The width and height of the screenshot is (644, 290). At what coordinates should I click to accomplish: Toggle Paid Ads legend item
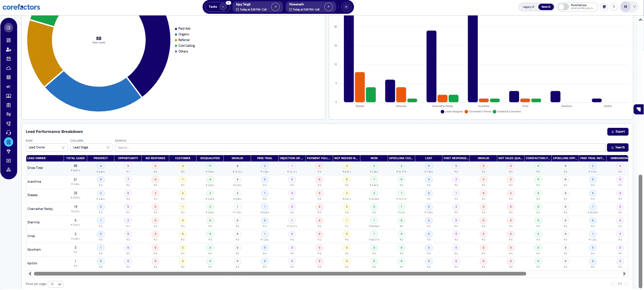click(183, 29)
